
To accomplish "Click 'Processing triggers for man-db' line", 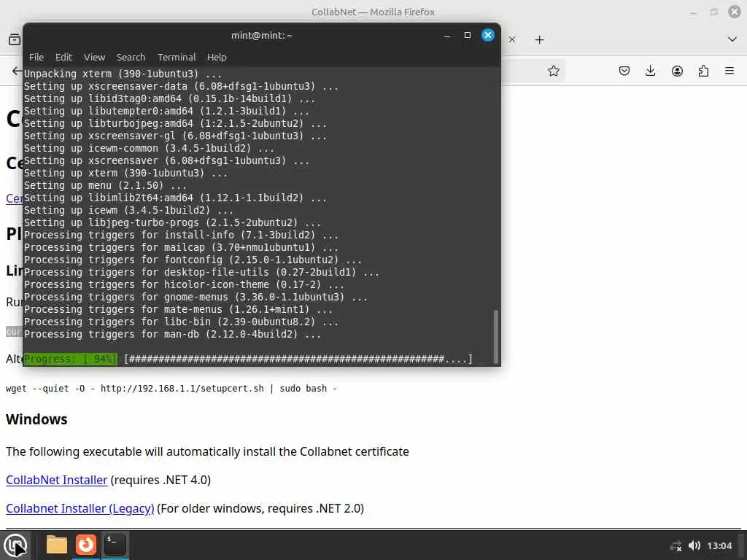I will [172, 334].
